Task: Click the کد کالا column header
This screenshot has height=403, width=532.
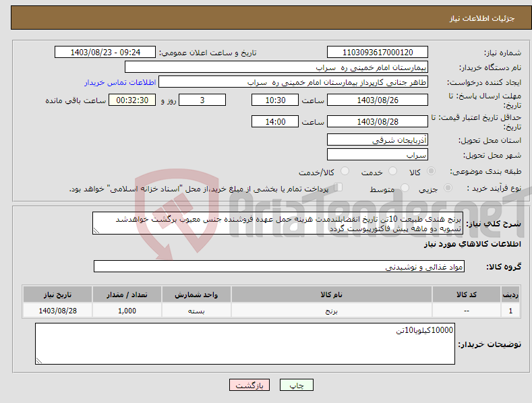Action: point(467,294)
